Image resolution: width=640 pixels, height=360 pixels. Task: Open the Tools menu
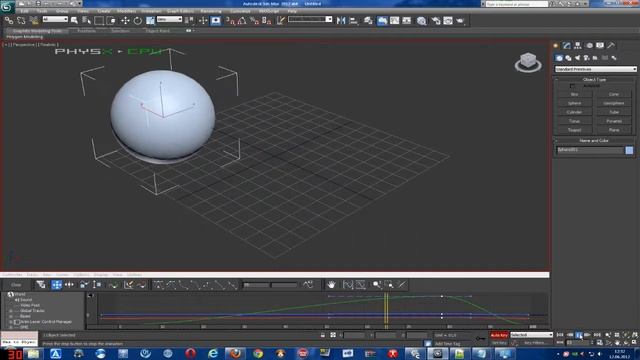42,11
